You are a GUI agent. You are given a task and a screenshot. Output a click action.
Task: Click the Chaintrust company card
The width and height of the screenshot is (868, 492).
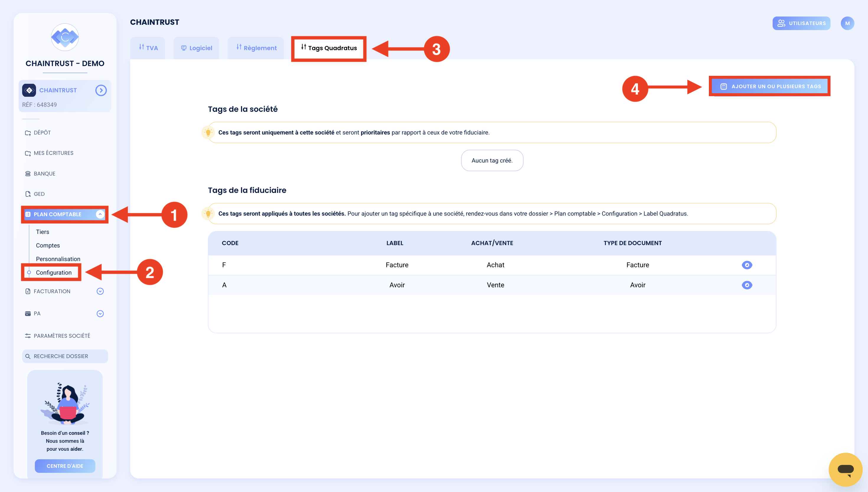click(x=65, y=96)
